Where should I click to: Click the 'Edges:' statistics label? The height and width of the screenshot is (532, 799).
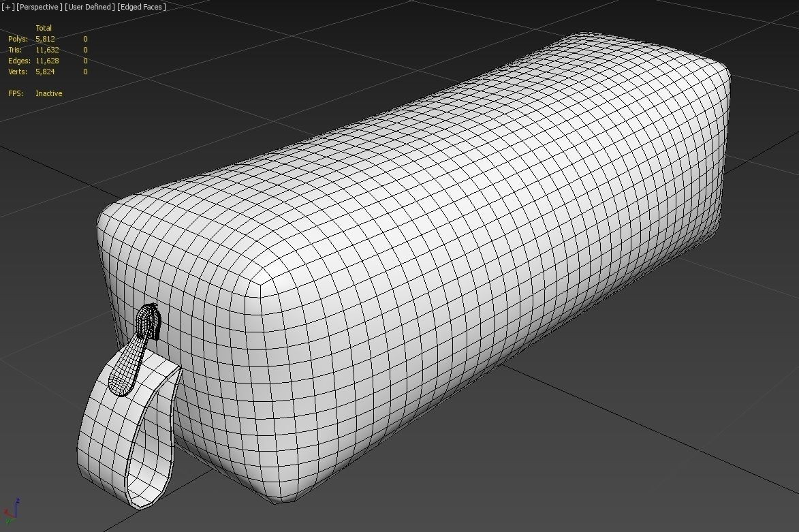(19, 61)
